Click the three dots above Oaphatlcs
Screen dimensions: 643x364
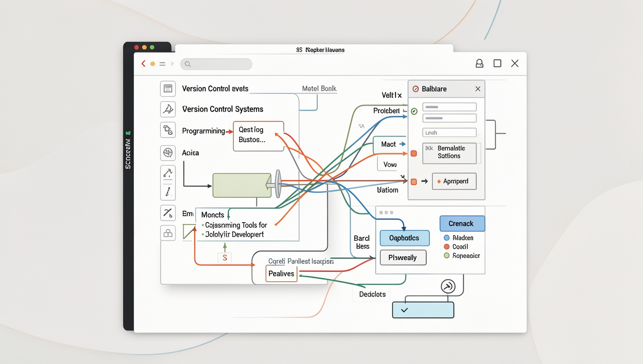tap(386, 213)
